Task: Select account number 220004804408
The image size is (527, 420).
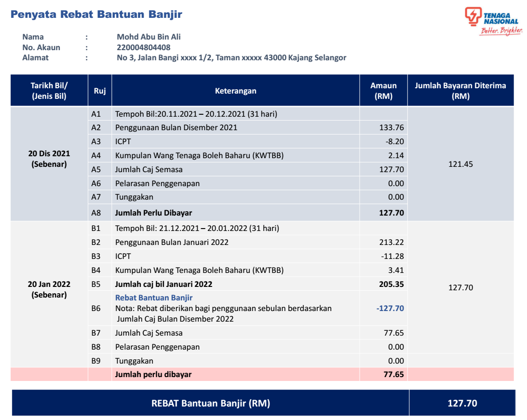Action: [x=144, y=47]
